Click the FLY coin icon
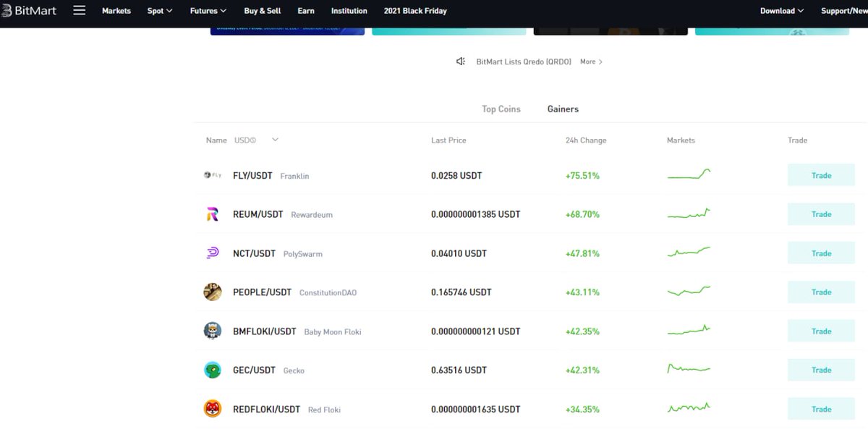The height and width of the screenshot is (440, 868). pos(212,175)
